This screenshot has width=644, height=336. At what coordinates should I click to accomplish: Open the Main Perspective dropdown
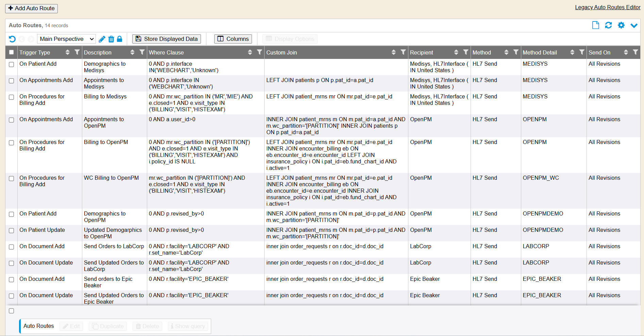point(66,39)
